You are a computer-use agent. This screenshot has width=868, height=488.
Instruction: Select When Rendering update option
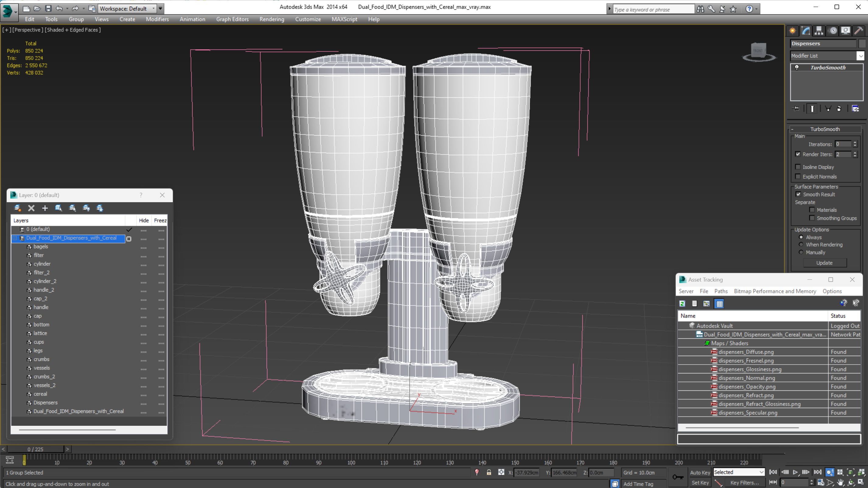801,245
